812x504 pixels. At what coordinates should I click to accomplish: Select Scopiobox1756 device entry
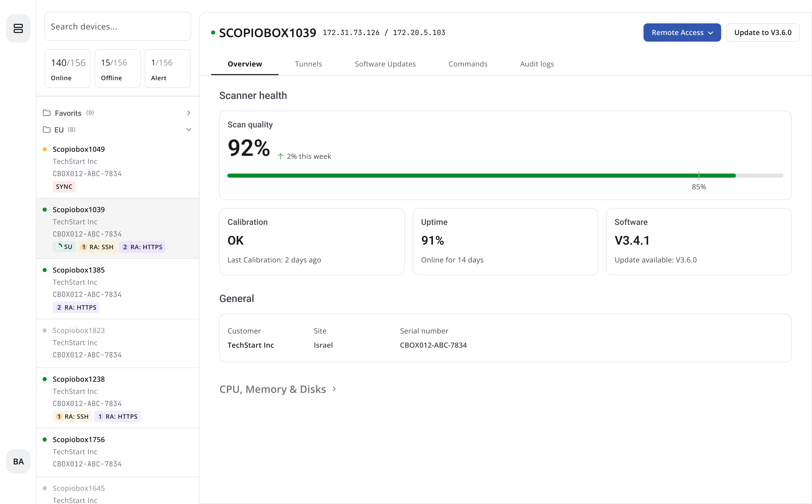118,452
